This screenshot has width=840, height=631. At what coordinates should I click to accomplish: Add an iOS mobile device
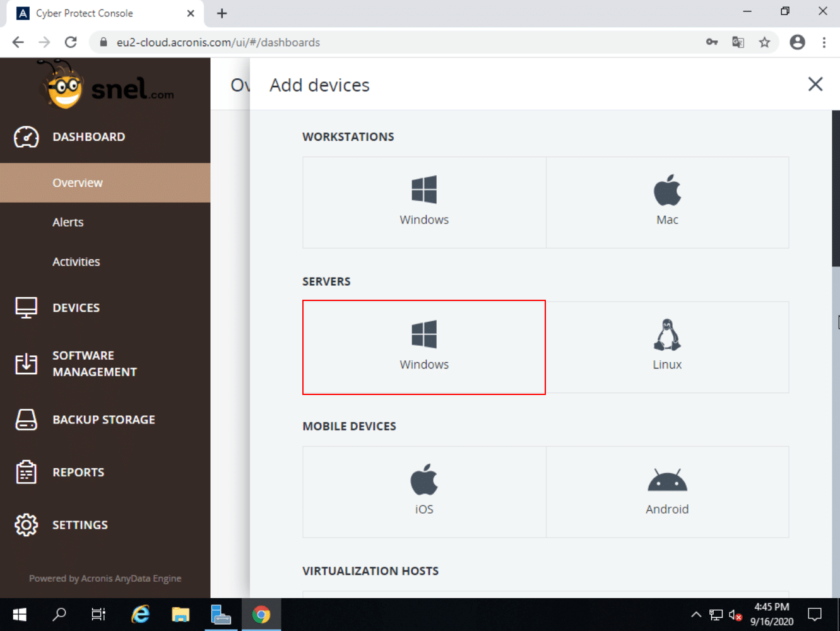click(x=424, y=492)
